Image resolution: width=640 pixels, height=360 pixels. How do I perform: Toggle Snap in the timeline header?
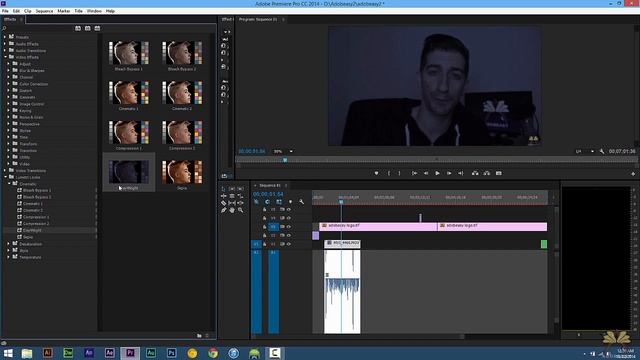point(267,202)
